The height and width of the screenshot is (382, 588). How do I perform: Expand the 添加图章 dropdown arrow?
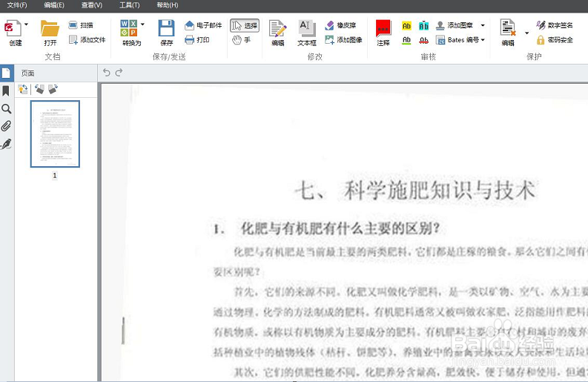point(483,25)
